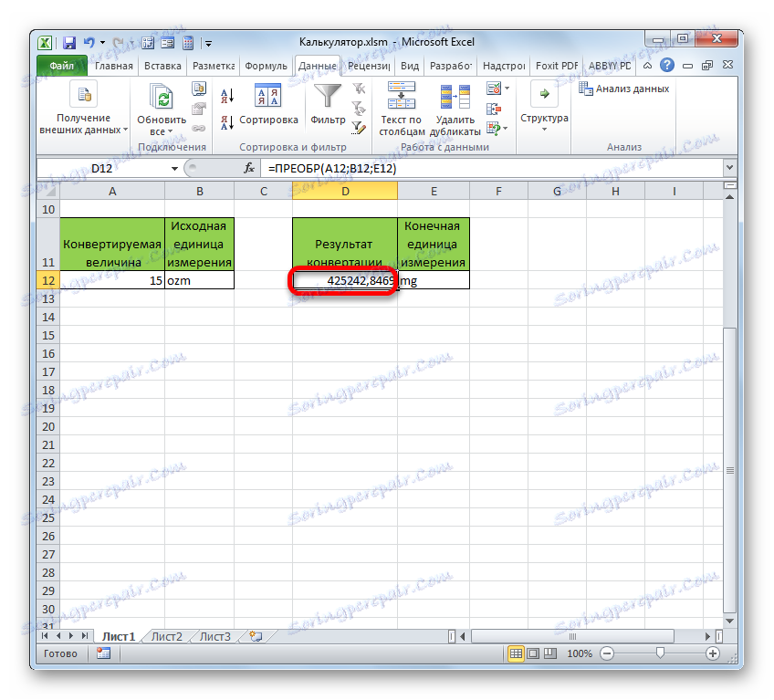Click the What-If Analysis icon
The width and height of the screenshot is (774, 700).
(x=493, y=129)
